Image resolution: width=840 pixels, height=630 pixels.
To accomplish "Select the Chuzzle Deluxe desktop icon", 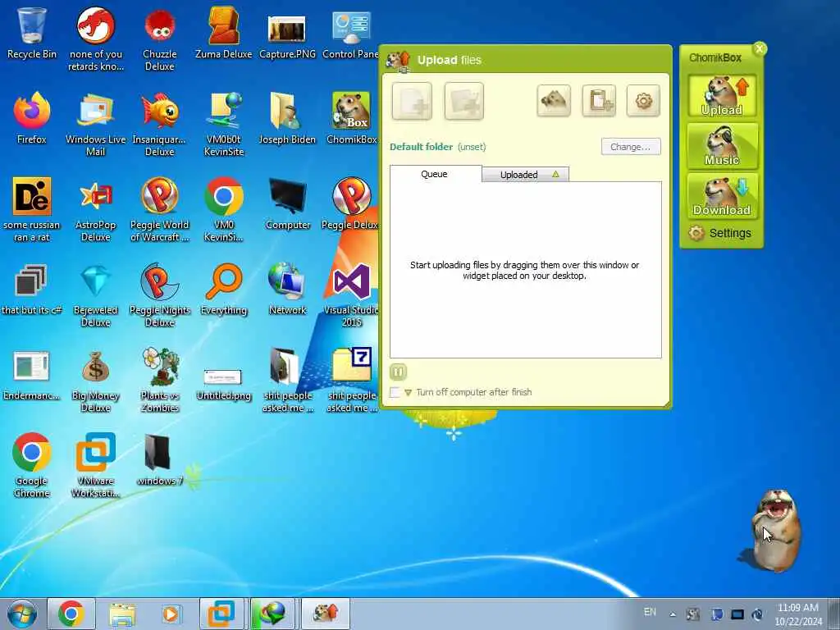I will tap(160, 39).
